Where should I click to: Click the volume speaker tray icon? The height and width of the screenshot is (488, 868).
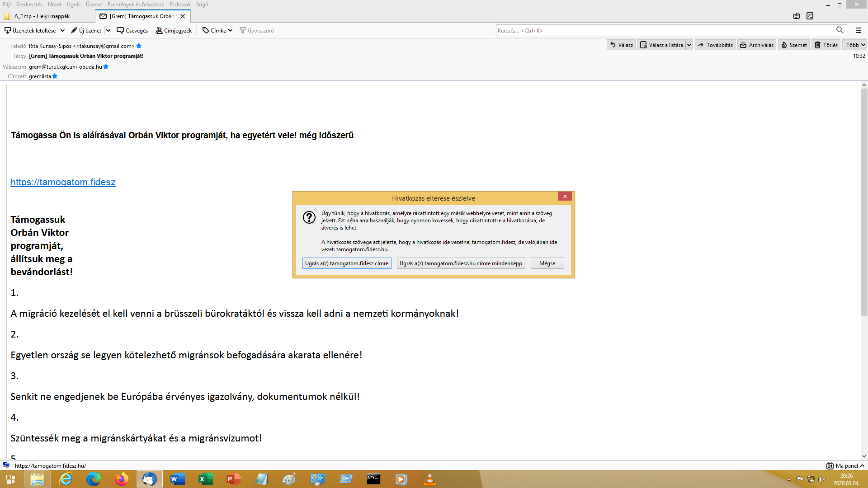pyautogui.click(x=822, y=479)
